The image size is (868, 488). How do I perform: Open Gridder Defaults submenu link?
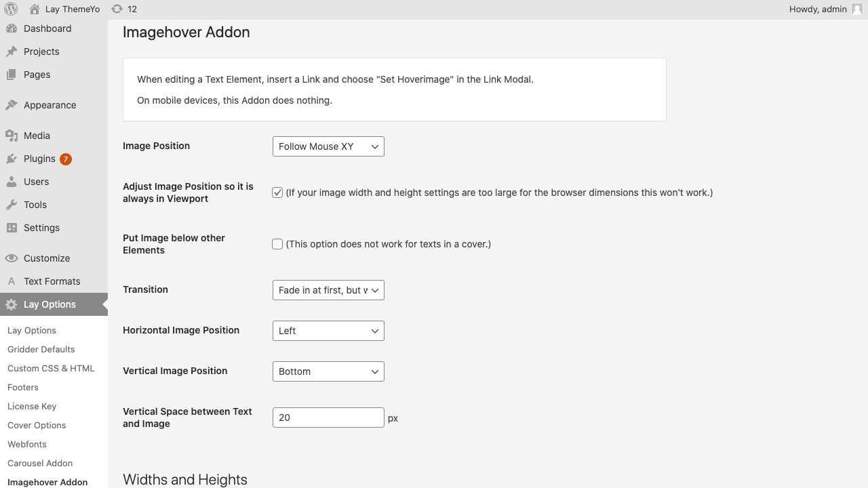(41, 349)
